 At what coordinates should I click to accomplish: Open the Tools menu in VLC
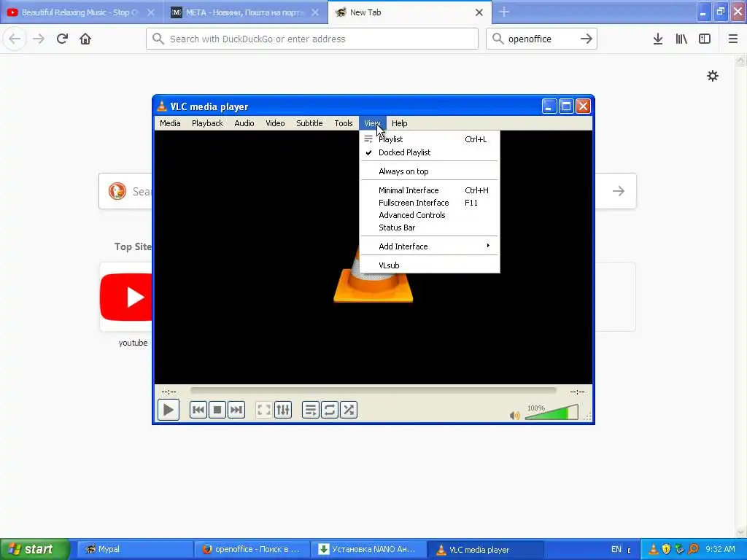pyautogui.click(x=343, y=123)
